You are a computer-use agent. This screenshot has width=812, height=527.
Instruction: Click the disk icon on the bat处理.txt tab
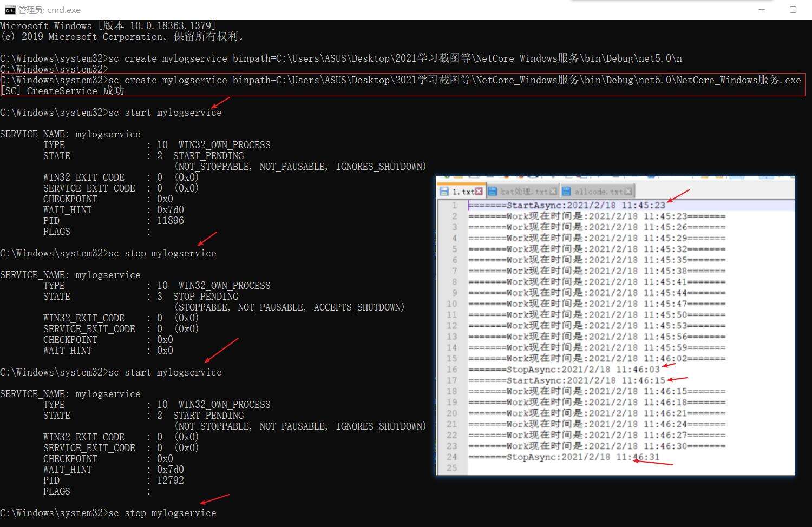(x=493, y=191)
